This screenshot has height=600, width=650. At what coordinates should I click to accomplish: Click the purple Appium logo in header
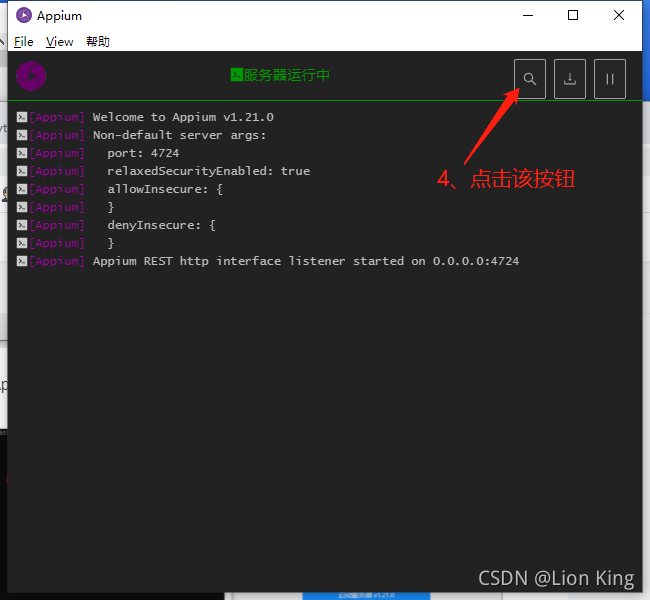coord(31,76)
